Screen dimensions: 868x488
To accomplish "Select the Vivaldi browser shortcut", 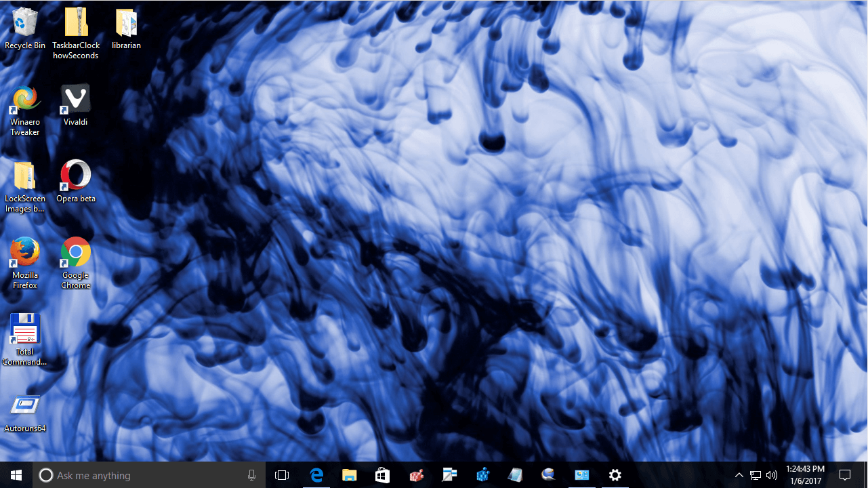I will click(x=76, y=106).
